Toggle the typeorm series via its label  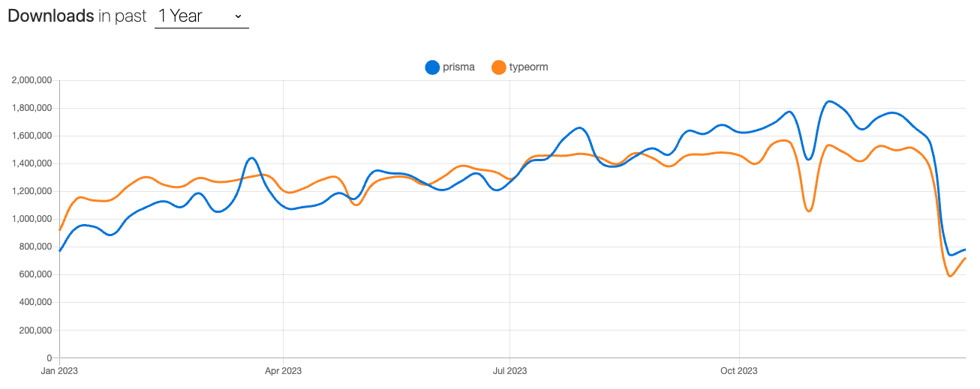click(528, 67)
